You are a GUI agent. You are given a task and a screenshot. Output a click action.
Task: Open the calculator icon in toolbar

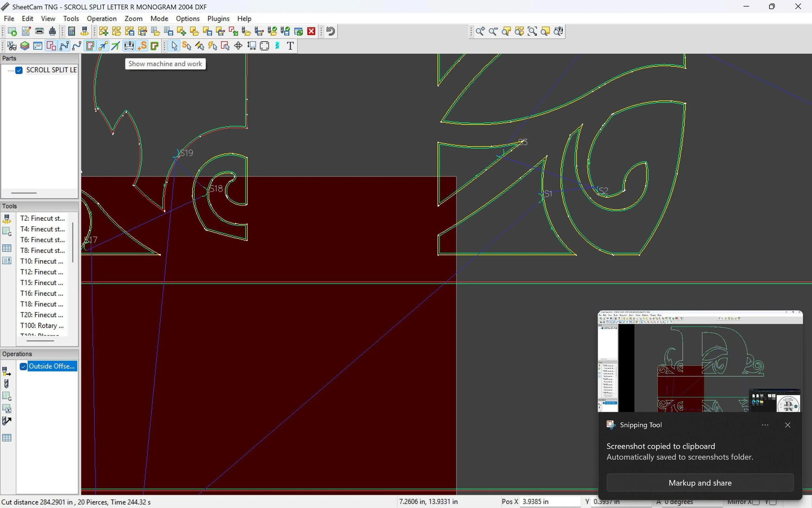coord(71,31)
